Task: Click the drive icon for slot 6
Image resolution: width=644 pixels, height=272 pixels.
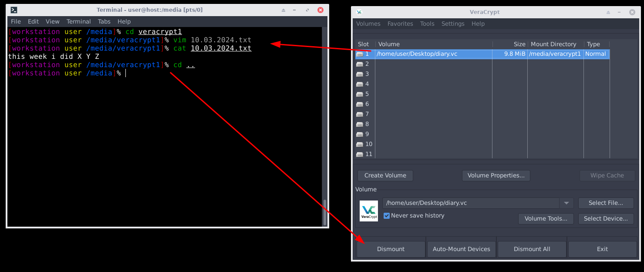Action: 360,104
